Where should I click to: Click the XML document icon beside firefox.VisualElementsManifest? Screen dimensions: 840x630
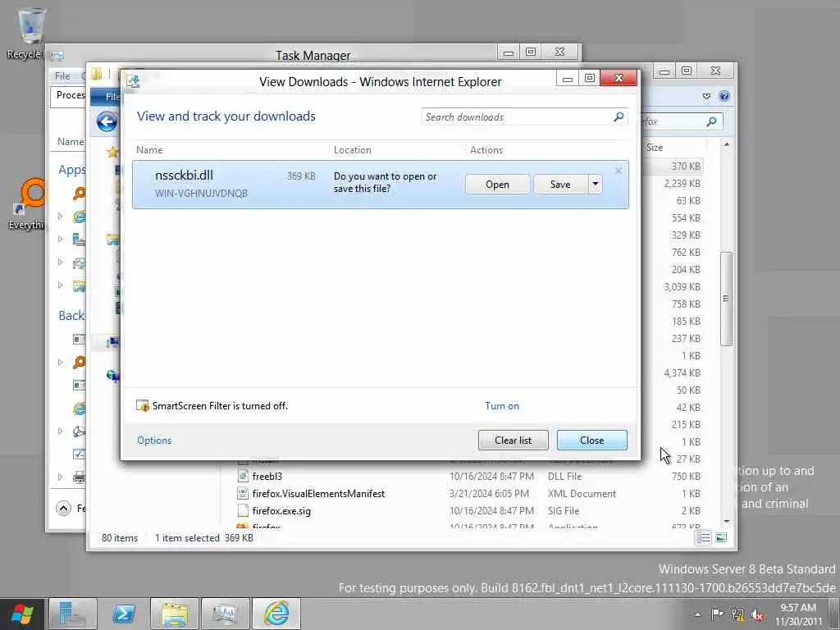[243, 493]
